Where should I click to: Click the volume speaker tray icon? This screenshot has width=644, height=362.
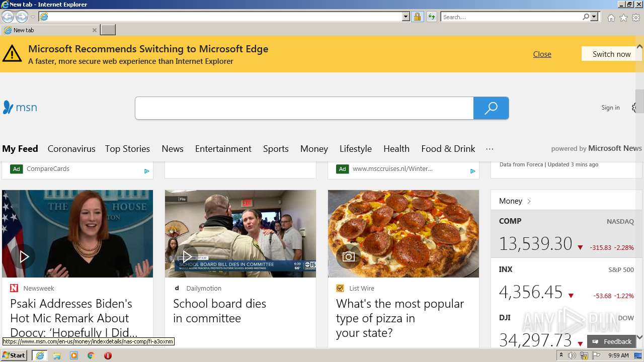[572, 355]
